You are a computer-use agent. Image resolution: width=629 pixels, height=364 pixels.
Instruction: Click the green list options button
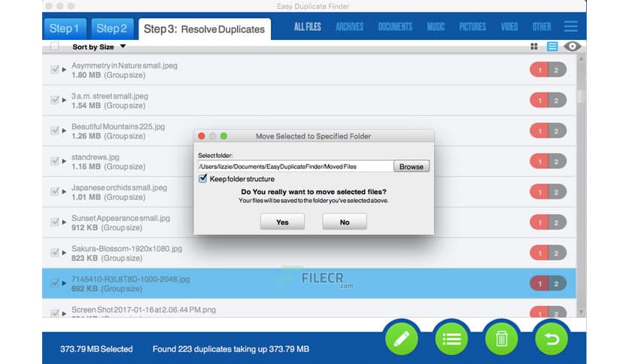pyautogui.click(x=451, y=339)
